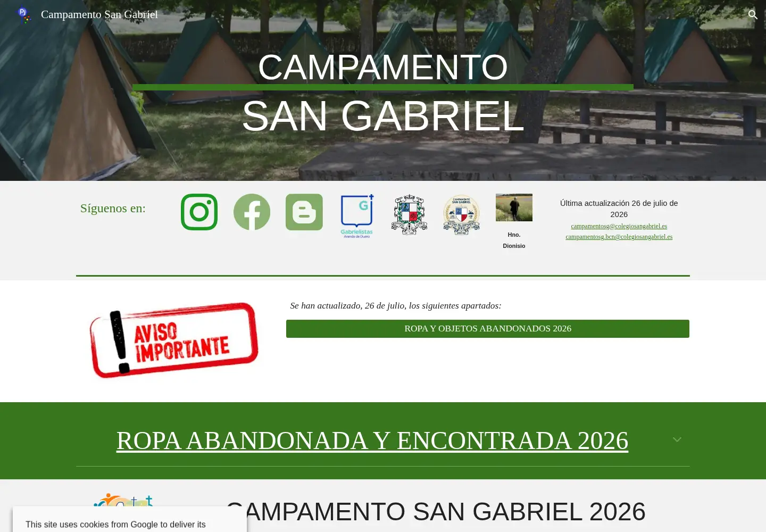Click the round Campamento San Gabriel badge
766x532 pixels.
(x=462, y=214)
